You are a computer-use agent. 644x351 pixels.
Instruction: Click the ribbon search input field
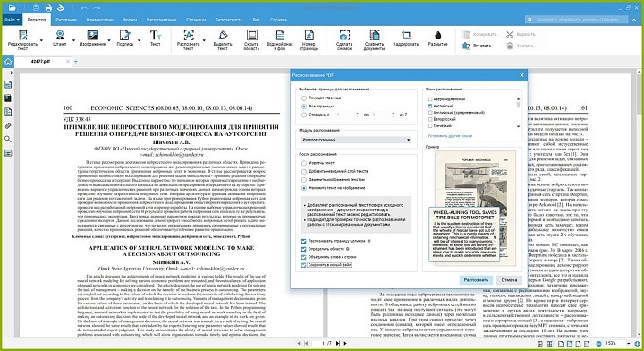(576, 20)
